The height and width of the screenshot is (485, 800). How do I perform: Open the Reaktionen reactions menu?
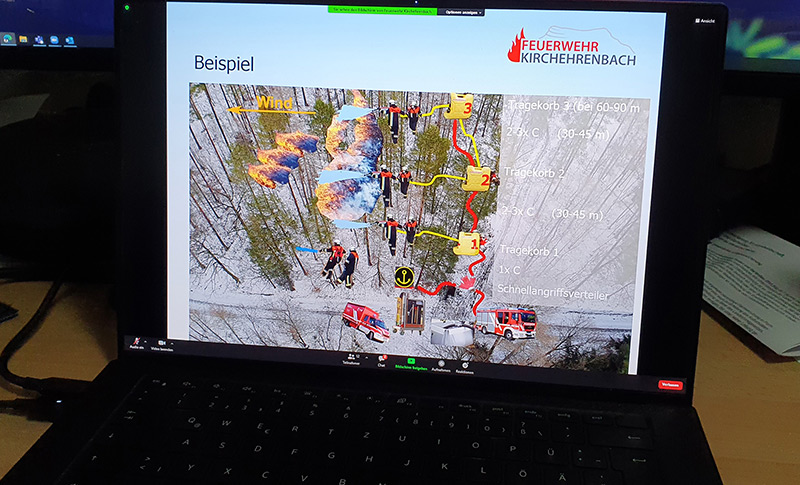[x=465, y=367]
